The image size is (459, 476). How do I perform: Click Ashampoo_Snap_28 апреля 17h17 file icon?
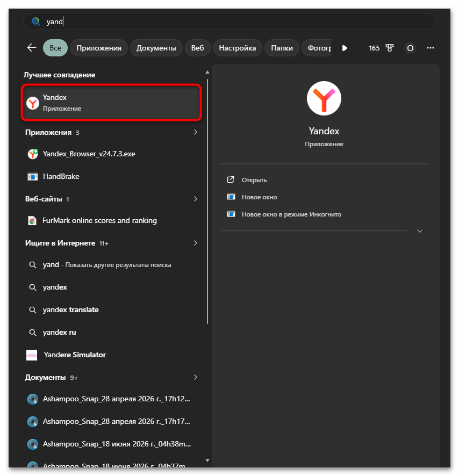[x=32, y=422]
